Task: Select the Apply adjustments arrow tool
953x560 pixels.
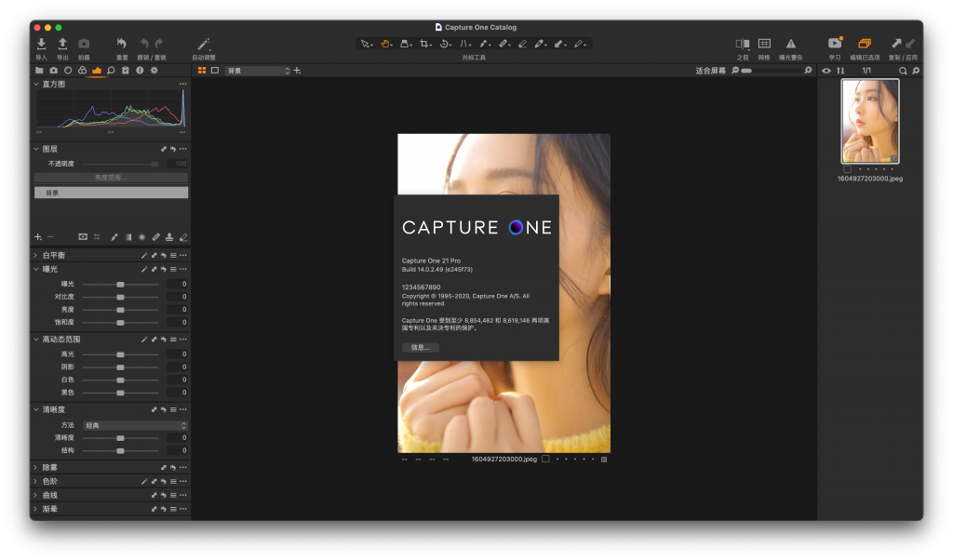Action: click(x=559, y=44)
